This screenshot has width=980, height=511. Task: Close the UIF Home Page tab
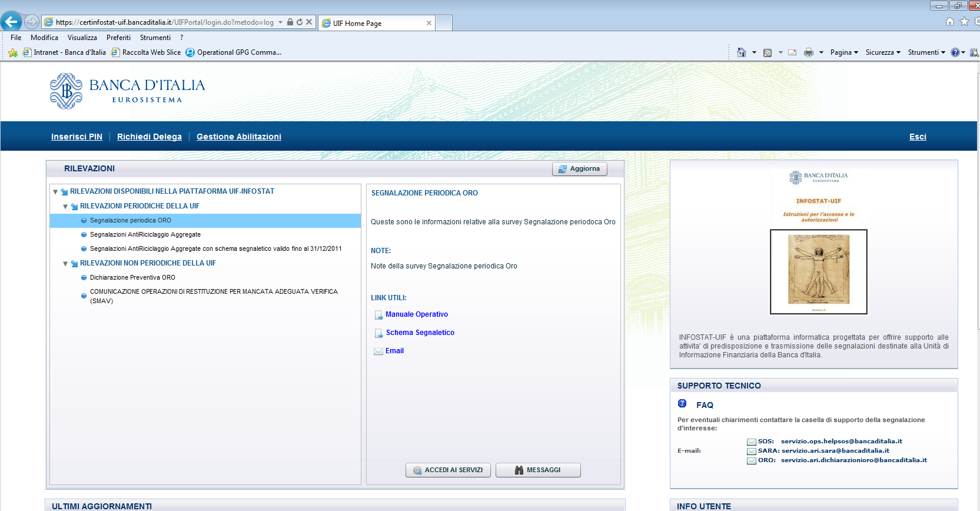[429, 23]
